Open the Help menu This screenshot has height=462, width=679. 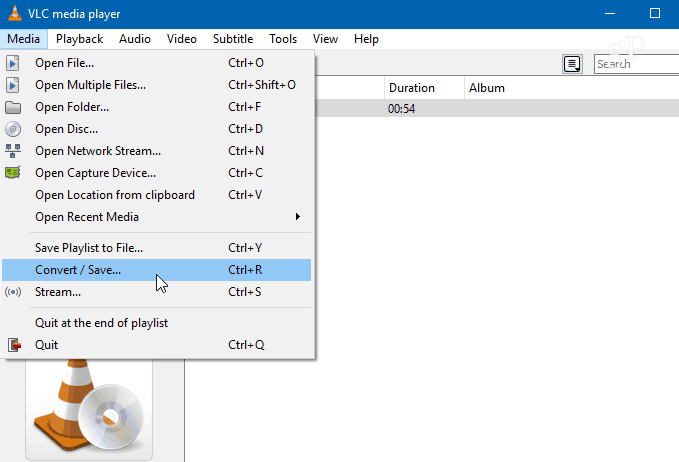366,39
